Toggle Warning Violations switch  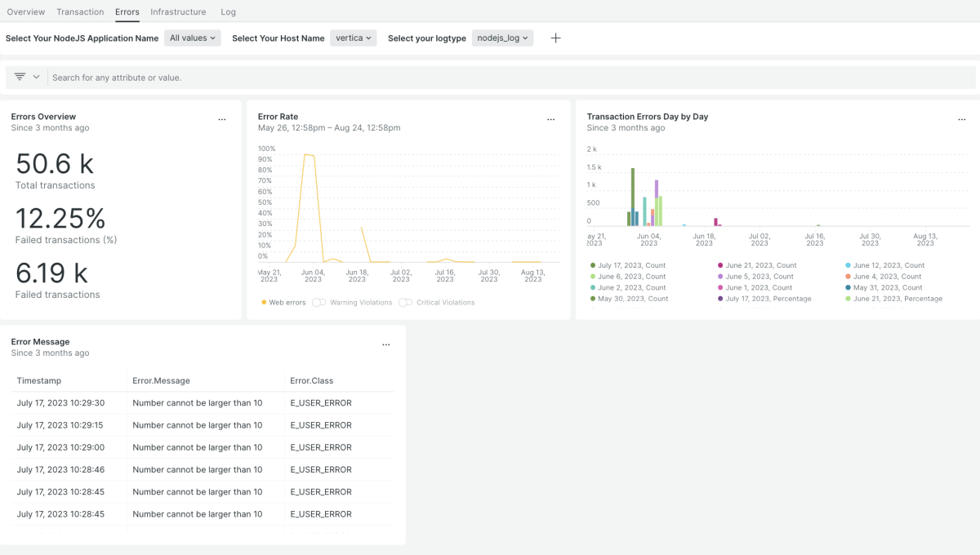318,303
